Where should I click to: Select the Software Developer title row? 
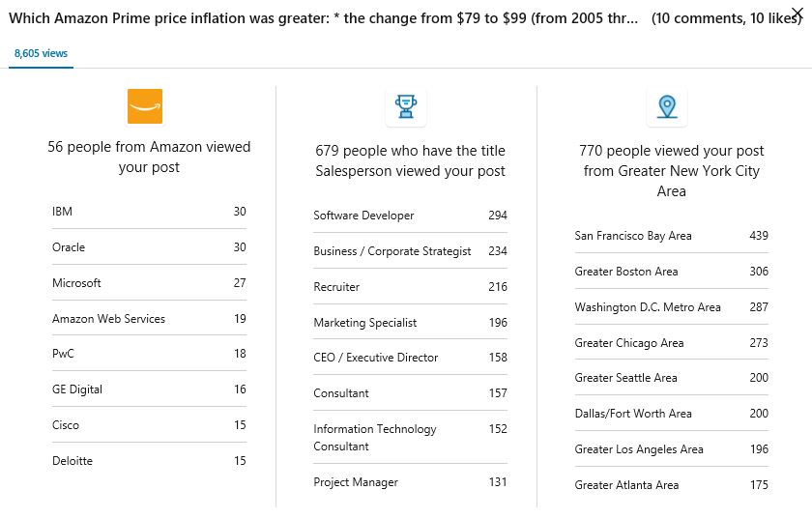click(x=410, y=216)
